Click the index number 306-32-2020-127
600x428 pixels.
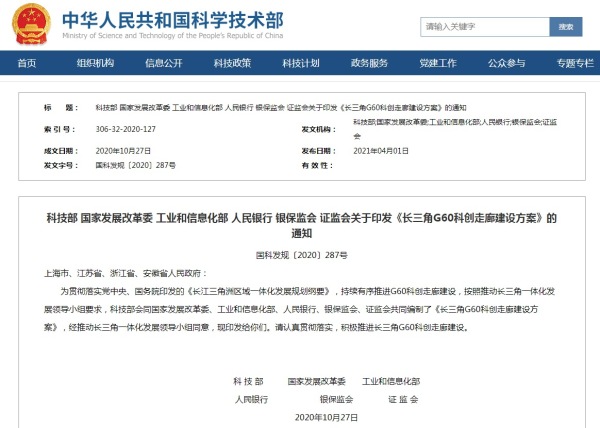pos(126,129)
